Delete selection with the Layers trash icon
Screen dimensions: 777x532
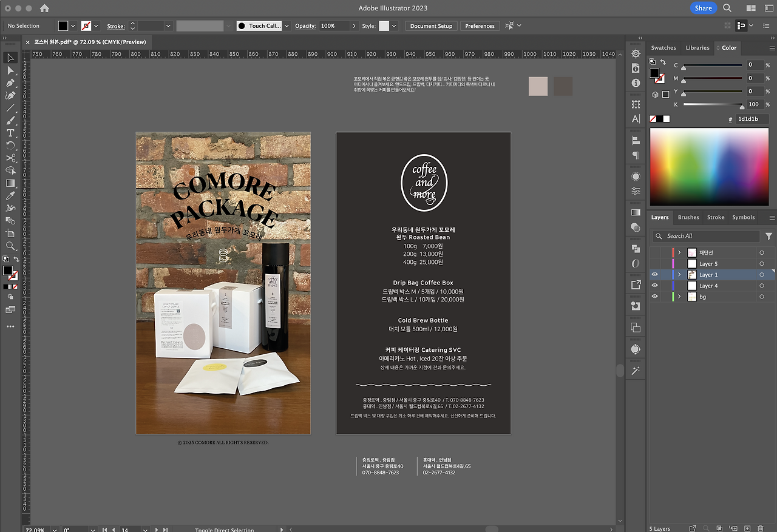761,529
